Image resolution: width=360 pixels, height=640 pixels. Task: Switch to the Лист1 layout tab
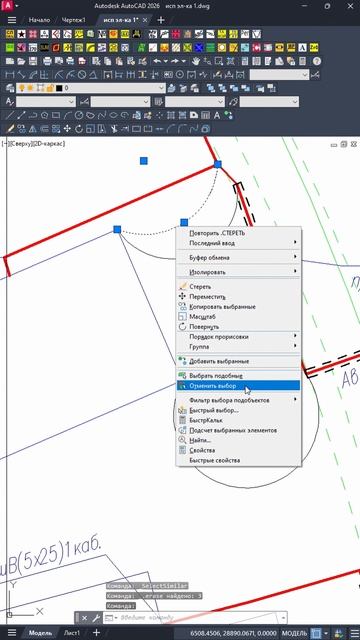tap(72, 633)
